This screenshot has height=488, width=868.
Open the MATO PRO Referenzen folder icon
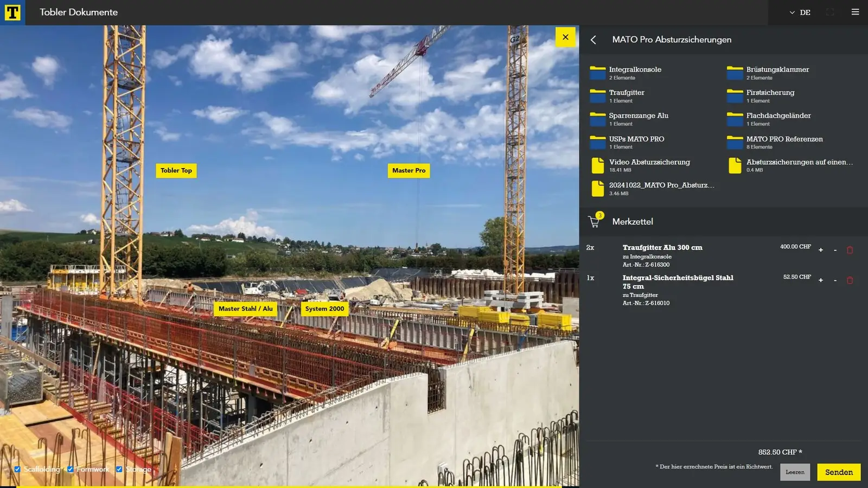(x=735, y=142)
